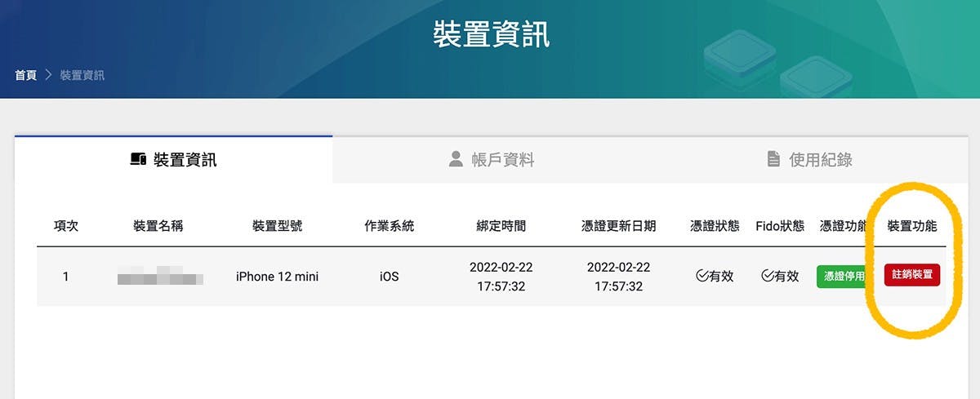980x399 pixels.
Task: Click the document icon beside 使用紀錄
Action: tap(773, 159)
